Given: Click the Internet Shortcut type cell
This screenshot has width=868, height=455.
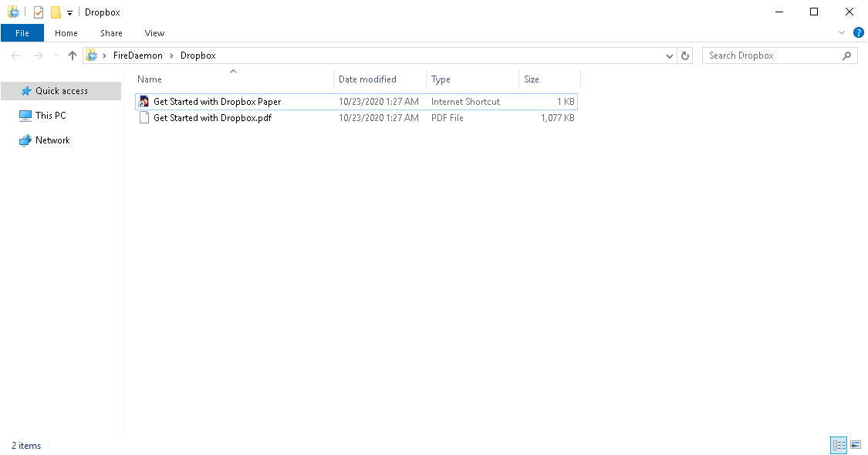Looking at the screenshot, I should (x=465, y=102).
